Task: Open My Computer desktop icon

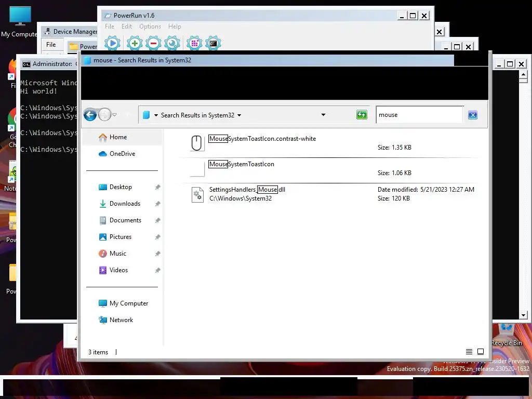Action: [x=19, y=21]
